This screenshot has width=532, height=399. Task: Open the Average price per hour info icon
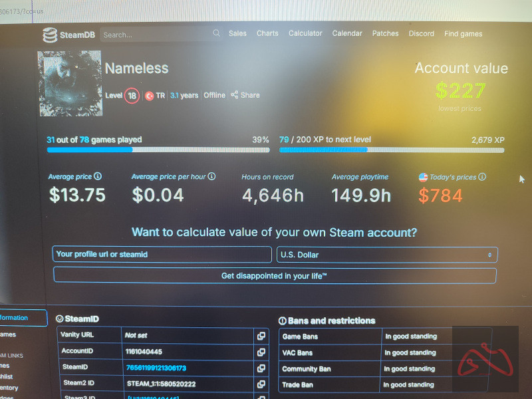point(211,176)
